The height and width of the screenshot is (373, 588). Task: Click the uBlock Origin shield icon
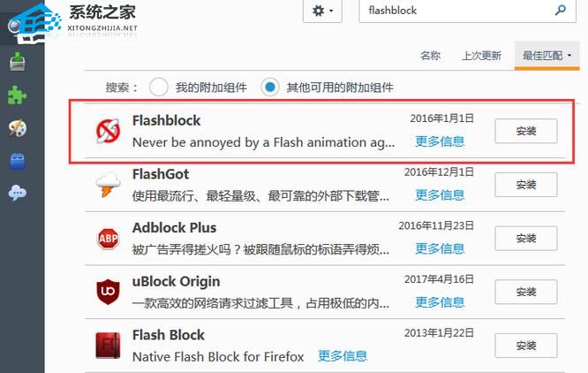click(x=108, y=292)
